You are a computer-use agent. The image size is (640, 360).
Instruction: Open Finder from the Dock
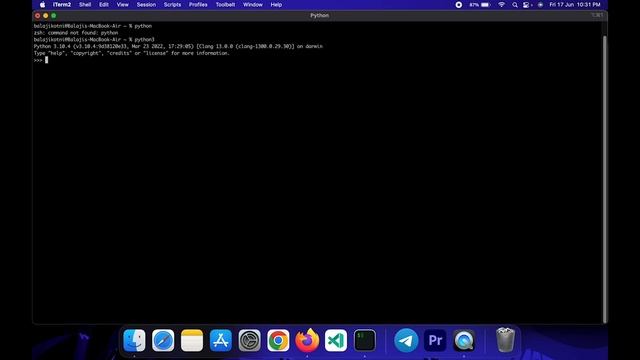[134, 340]
